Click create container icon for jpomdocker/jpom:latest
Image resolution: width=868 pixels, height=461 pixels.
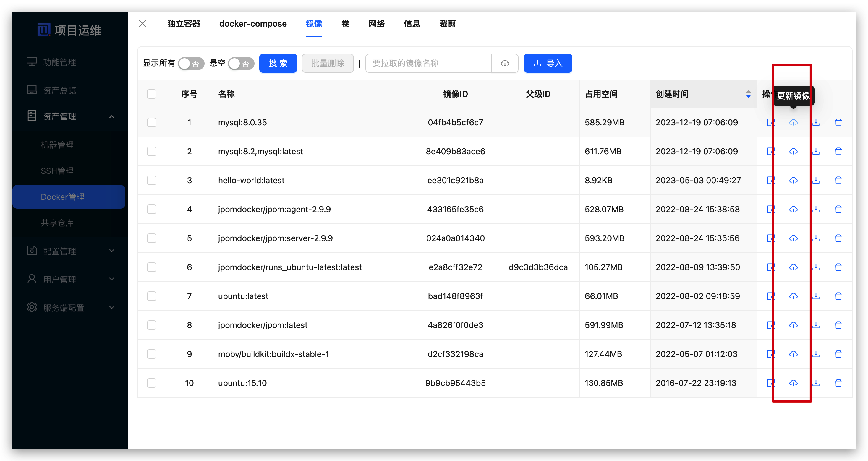770,325
